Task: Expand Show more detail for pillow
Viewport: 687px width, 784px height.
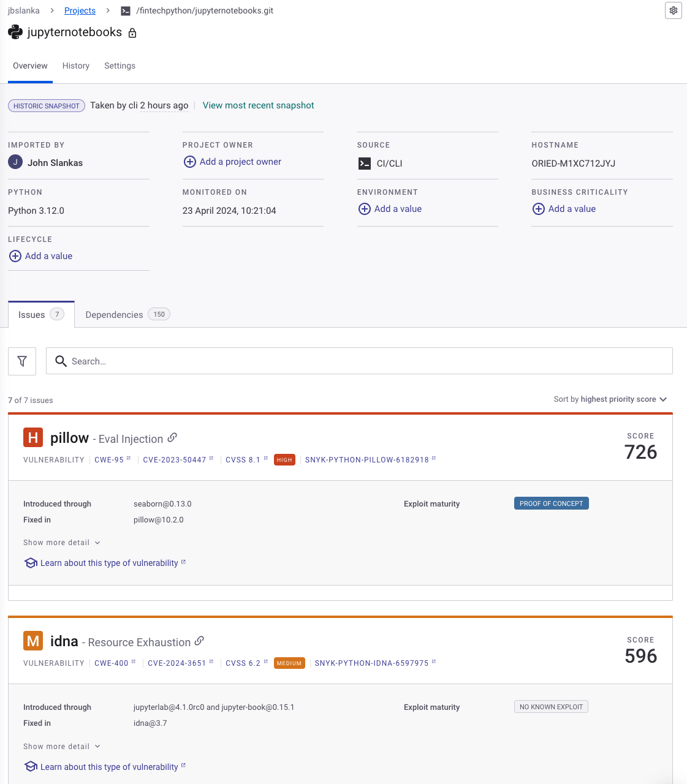Action: [x=61, y=542]
